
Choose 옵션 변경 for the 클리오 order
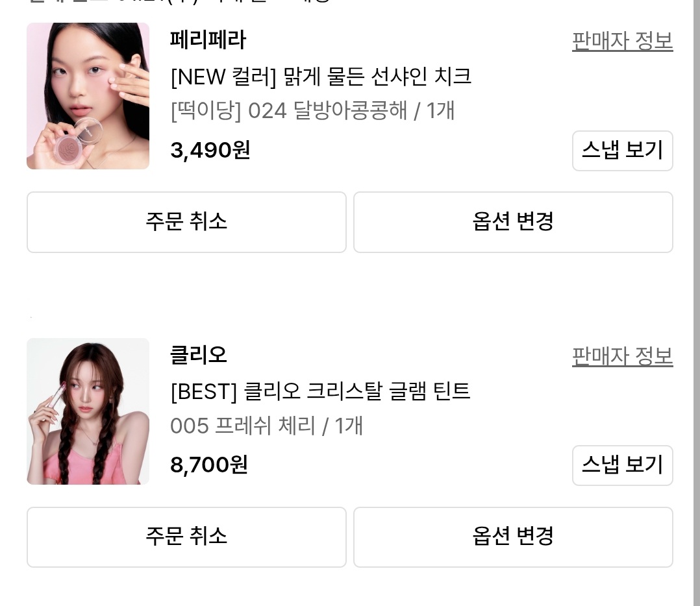[x=512, y=537]
